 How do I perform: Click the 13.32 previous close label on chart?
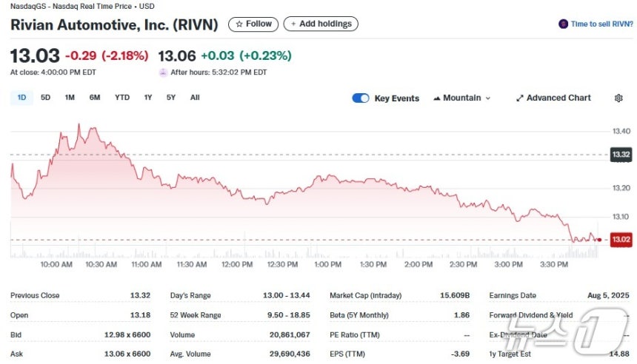coord(621,155)
